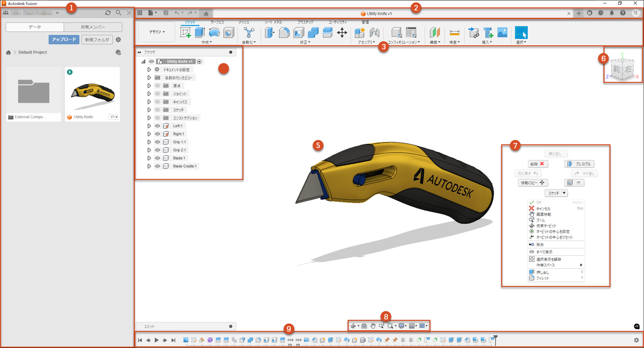Hide the Grip 1:1 component
The image size is (644, 348).
157,142
